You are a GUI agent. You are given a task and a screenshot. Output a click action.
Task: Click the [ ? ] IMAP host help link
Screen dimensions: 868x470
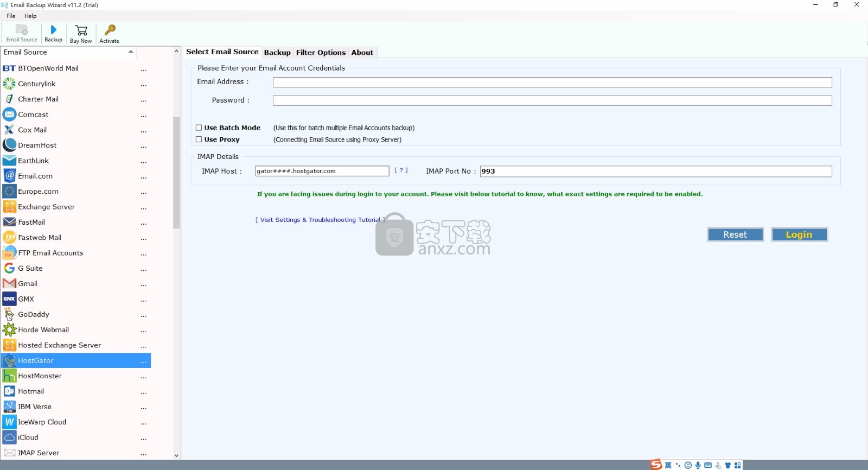(x=401, y=170)
